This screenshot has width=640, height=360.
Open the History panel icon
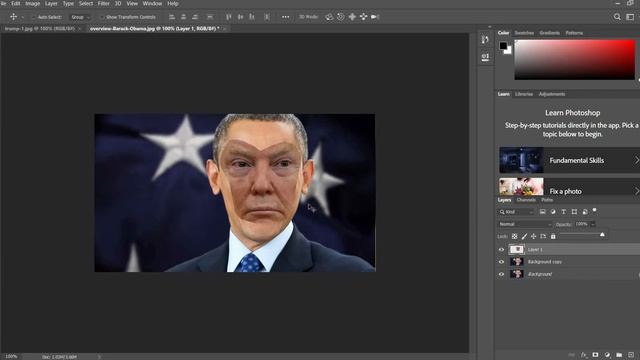pos(485,39)
